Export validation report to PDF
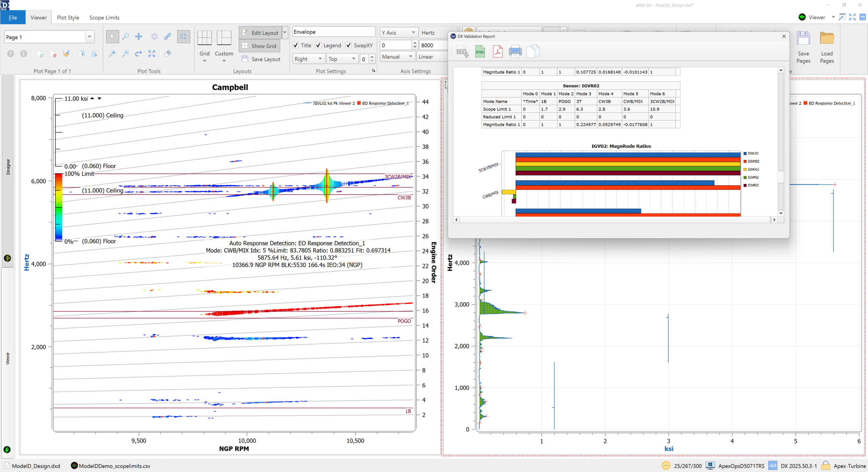 (x=497, y=52)
